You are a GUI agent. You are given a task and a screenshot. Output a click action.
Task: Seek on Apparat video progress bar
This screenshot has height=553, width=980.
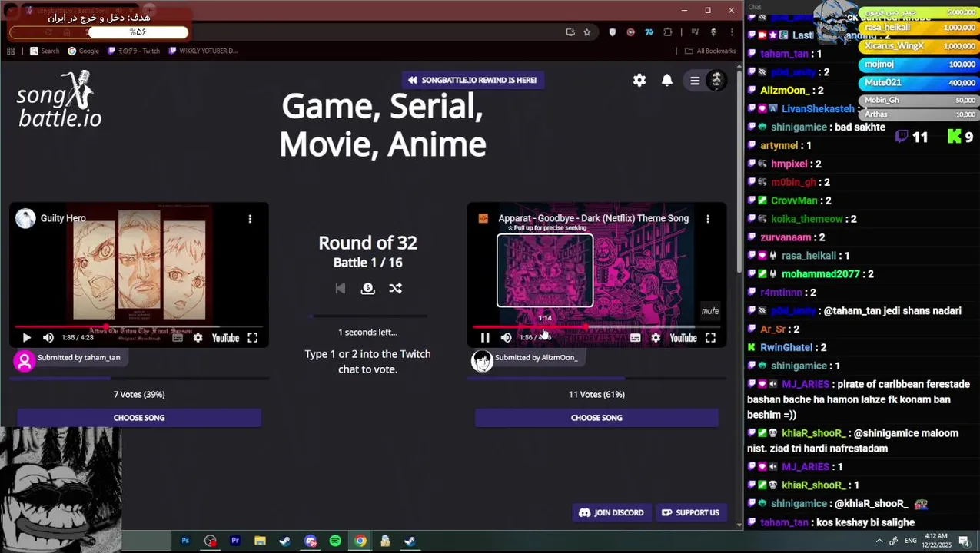coord(596,327)
